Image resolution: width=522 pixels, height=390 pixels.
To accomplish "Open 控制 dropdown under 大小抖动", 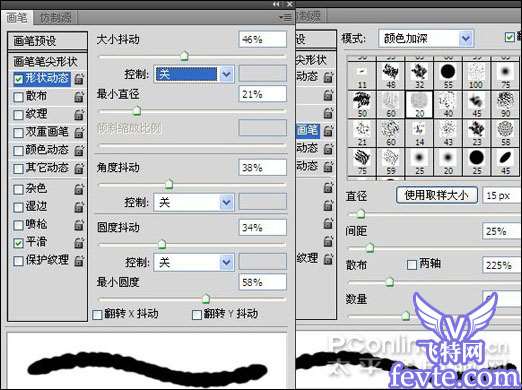I will [x=194, y=74].
